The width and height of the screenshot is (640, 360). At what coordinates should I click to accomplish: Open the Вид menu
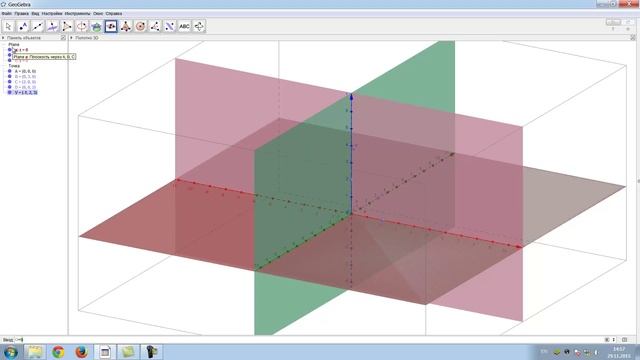coord(36,13)
